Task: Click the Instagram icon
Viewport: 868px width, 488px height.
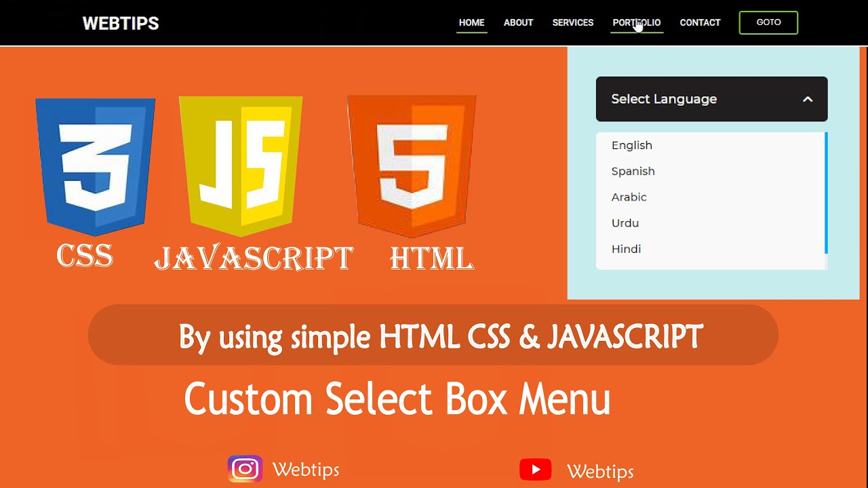Action: (245, 469)
